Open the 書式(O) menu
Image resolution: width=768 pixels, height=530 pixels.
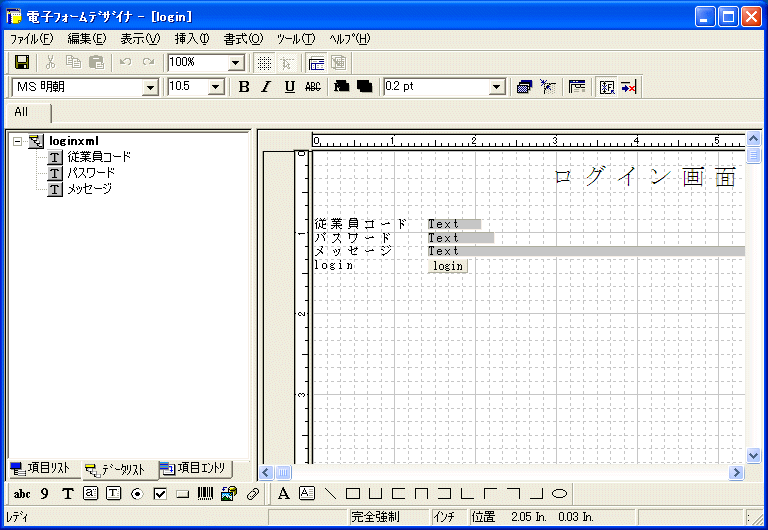(243, 39)
